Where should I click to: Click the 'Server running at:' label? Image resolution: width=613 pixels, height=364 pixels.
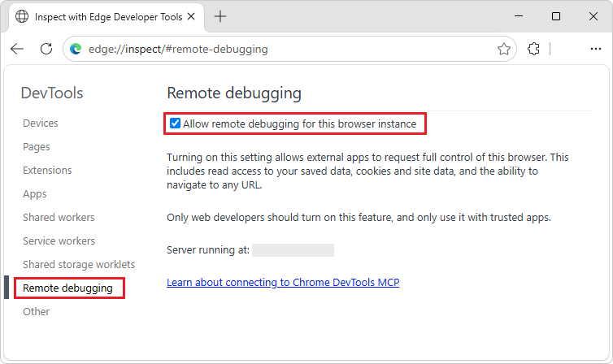tap(208, 250)
